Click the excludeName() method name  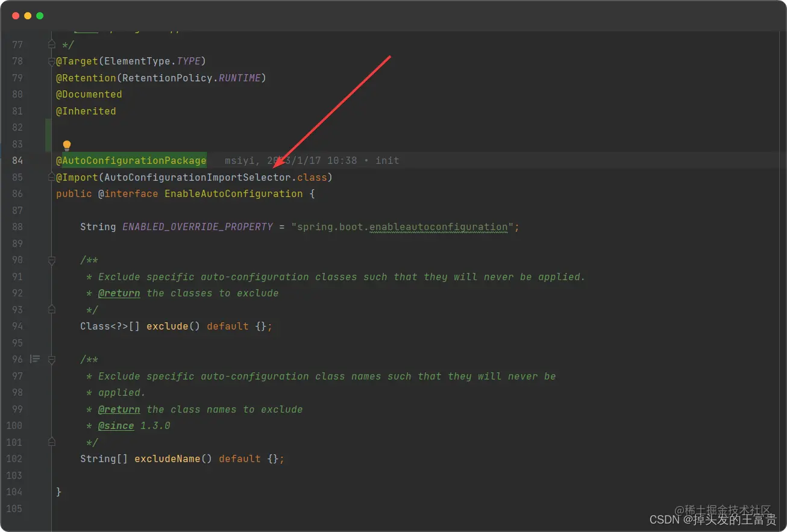coord(168,458)
